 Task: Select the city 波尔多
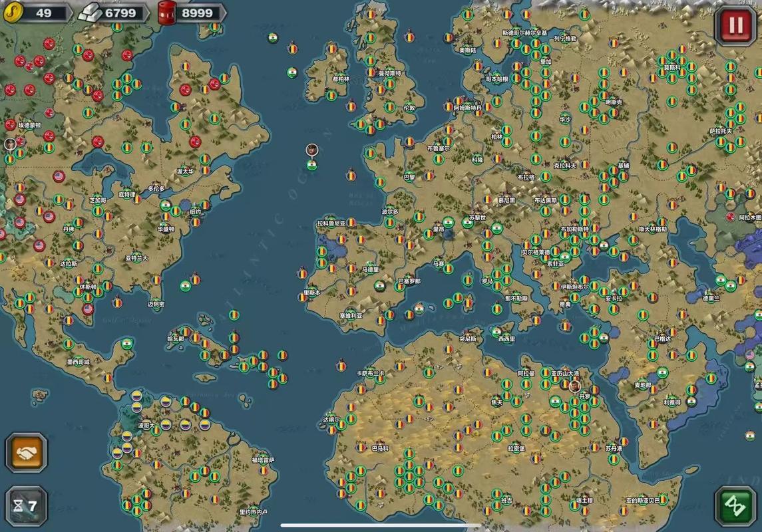tap(390, 212)
